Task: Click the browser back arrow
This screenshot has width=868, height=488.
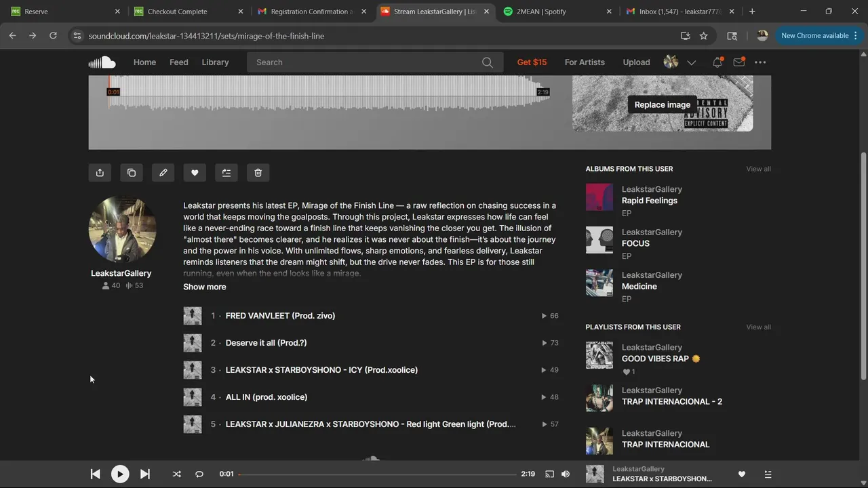Action: coord(12,35)
